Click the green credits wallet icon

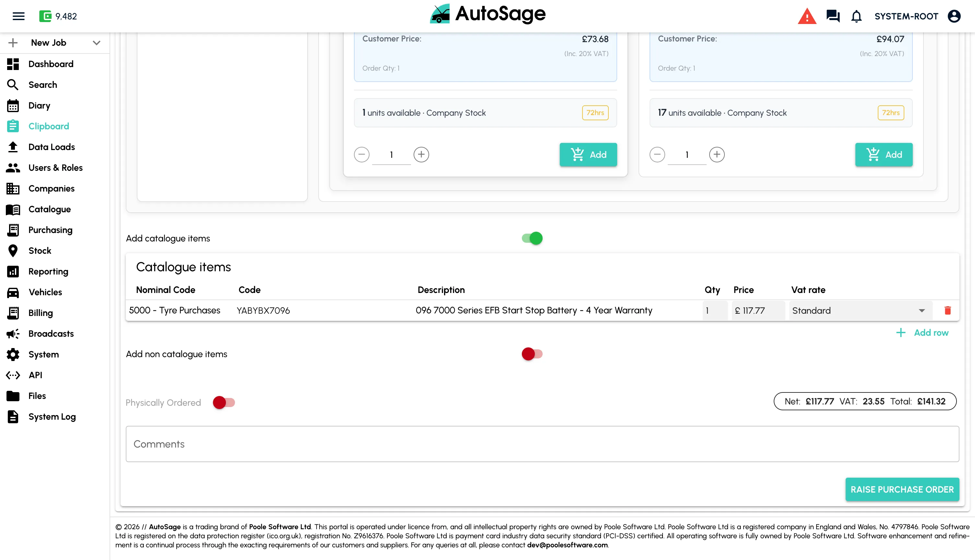pos(45,16)
